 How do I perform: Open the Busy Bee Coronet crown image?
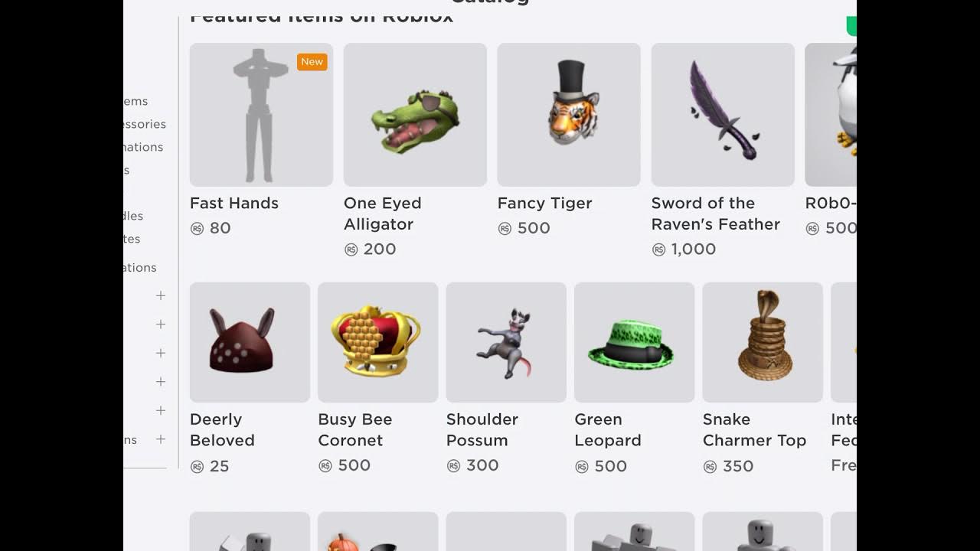378,342
